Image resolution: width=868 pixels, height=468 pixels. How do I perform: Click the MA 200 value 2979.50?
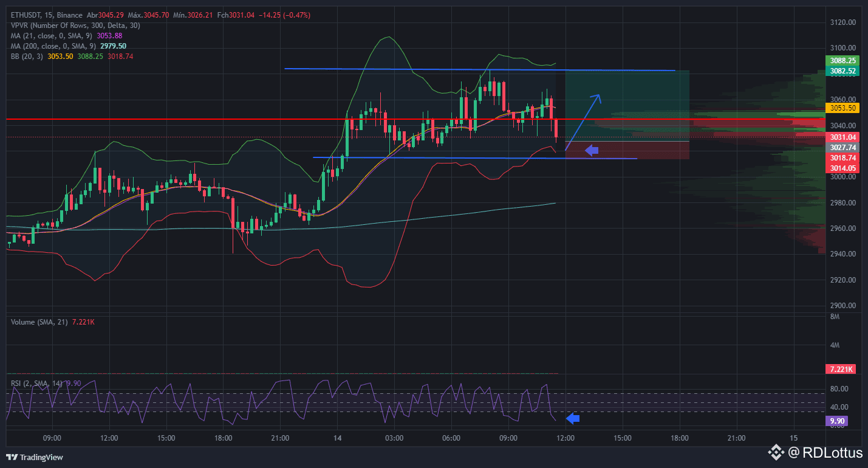[x=114, y=46]
